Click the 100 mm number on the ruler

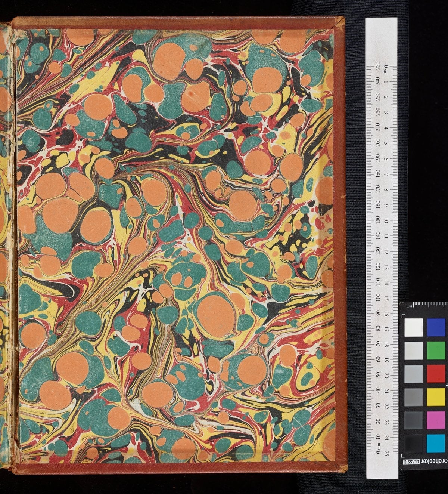(377, 298)
